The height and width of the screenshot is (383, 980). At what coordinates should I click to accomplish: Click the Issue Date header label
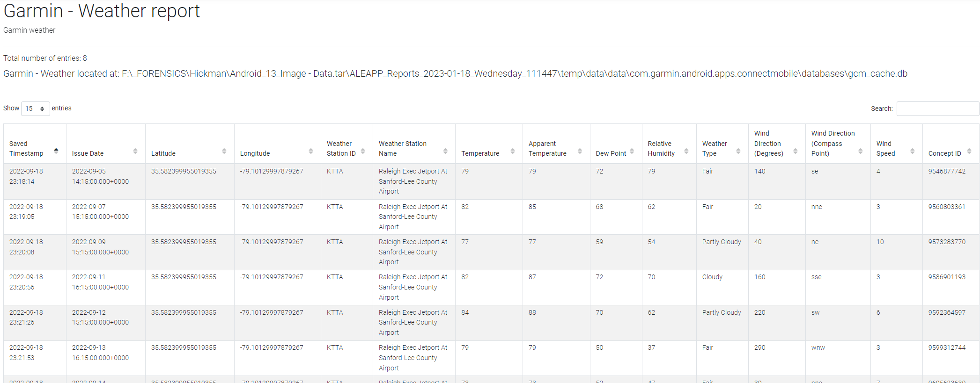(x=88, y=153)
